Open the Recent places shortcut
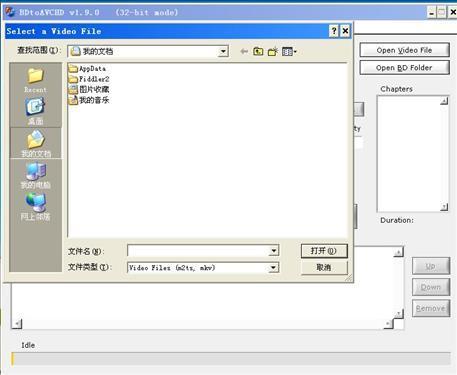This screenshot has height=375, width=457. (35, 80)
